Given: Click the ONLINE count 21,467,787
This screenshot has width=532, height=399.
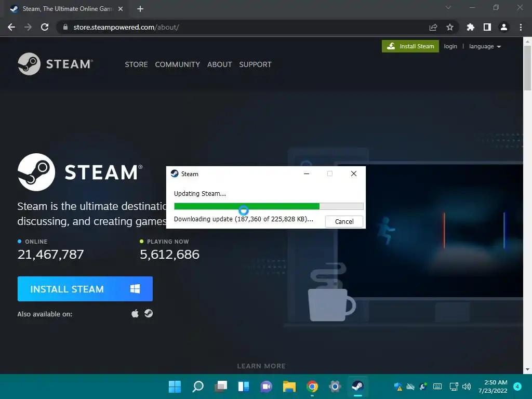Looking at the screenshot, I should pyautogui.click(x=50, y=254).
